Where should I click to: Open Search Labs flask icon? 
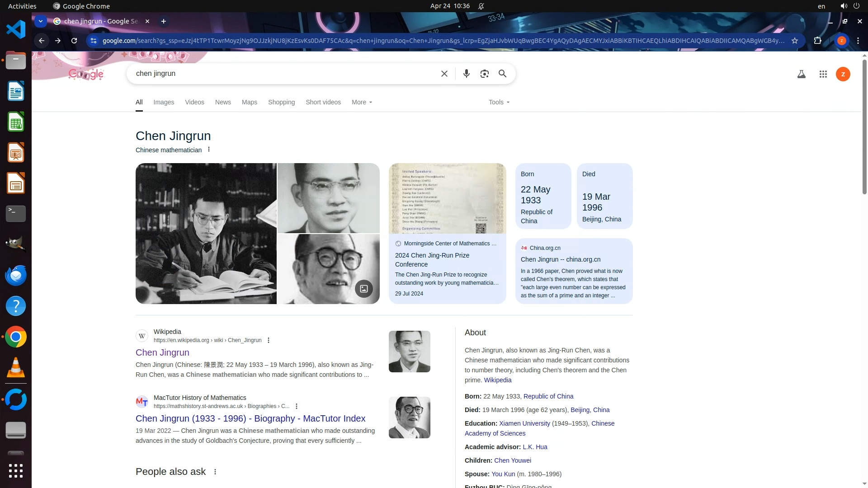(x=801, y=74)
